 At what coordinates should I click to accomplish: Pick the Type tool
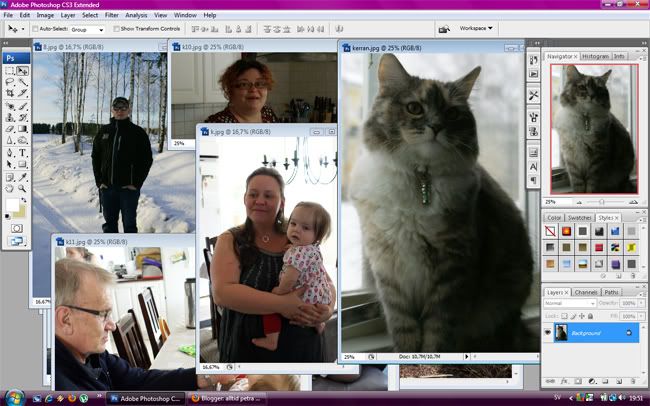pos(22,153)
